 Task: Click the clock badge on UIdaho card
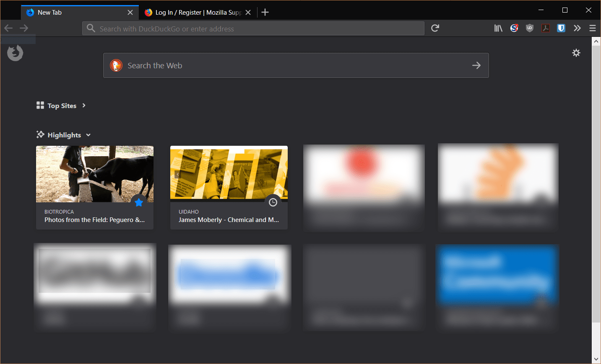coord(273,202)
